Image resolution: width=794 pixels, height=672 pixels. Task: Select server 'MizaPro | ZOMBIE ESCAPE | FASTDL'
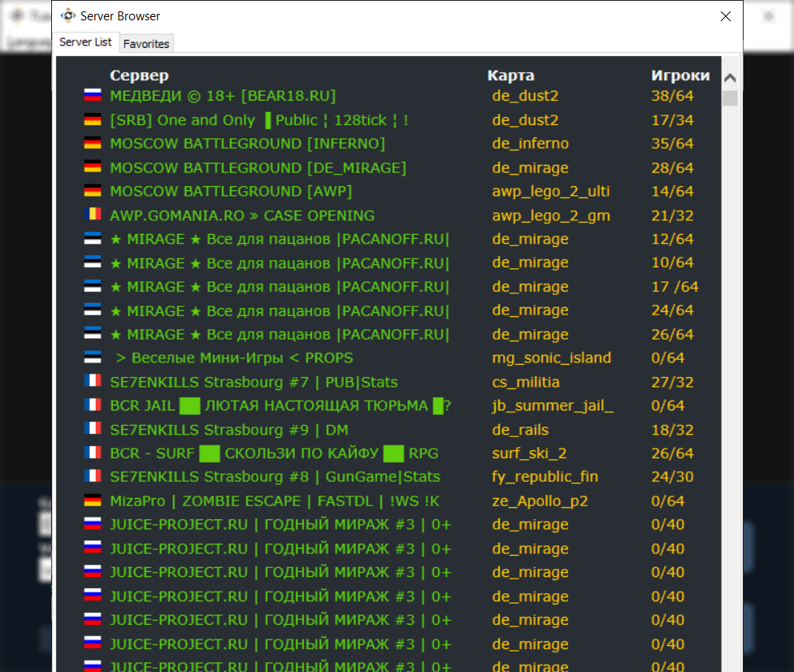tap(275, 501)
